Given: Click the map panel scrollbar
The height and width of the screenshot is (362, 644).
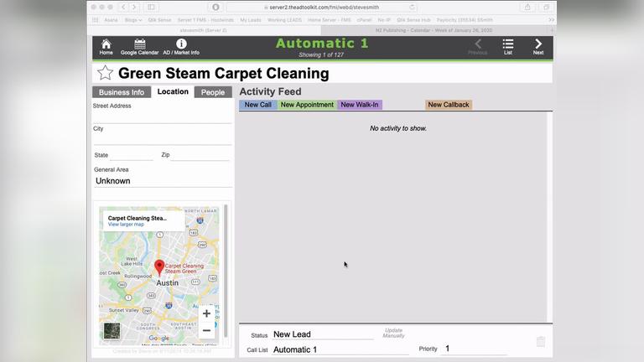Looking at the screenshot, I should pyautogui.click(x=226, y=271).
